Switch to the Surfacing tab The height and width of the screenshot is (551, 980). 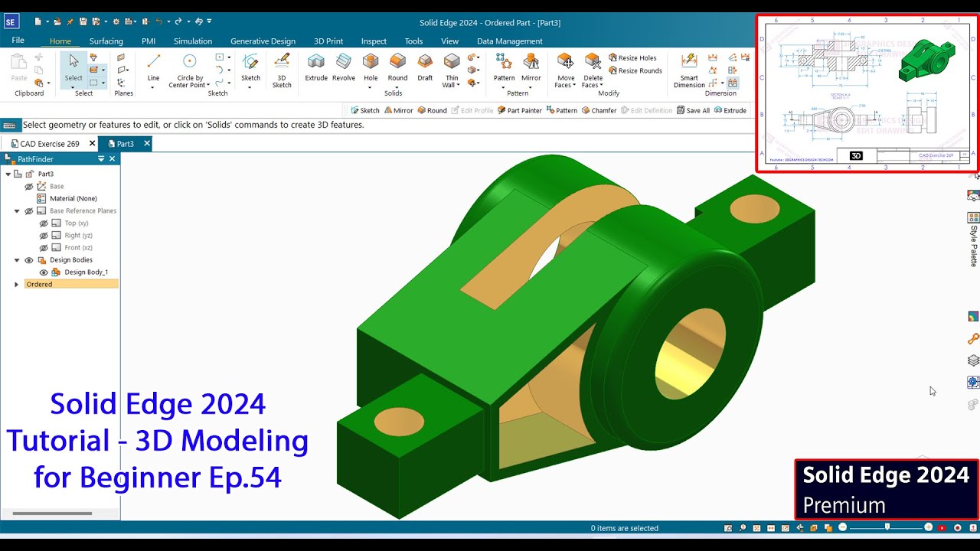pos(106,41)
